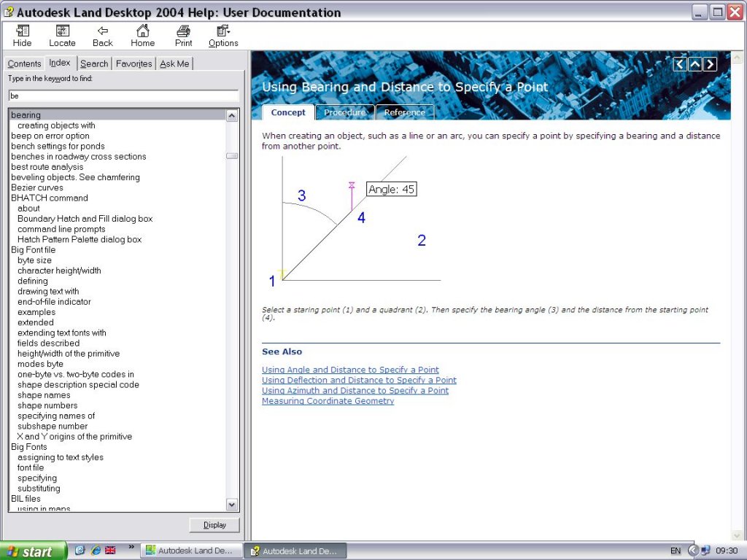Select the Favorites tab
This screenshot has height=560, width=747.
134,64
